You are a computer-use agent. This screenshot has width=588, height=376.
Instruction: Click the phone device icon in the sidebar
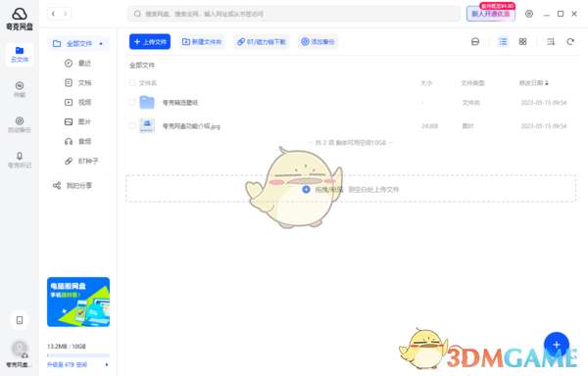20,320
